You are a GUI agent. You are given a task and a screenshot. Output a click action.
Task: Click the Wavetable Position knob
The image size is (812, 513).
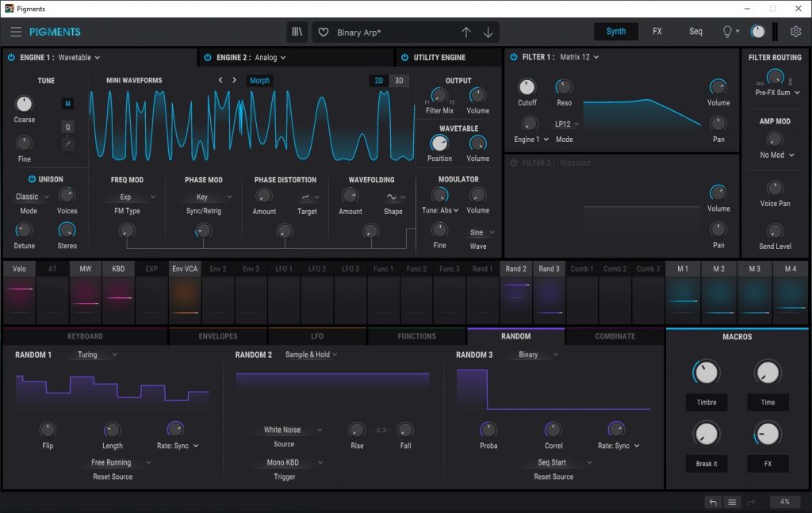click(439, 143)
